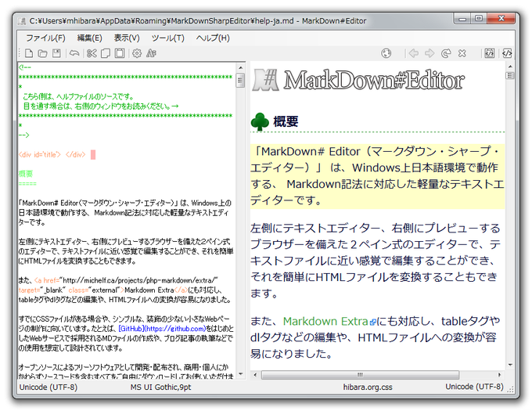Follow the Markdown Extra link in preview
The height and width of the screenshot is (411, 532).
coord(325,321)
